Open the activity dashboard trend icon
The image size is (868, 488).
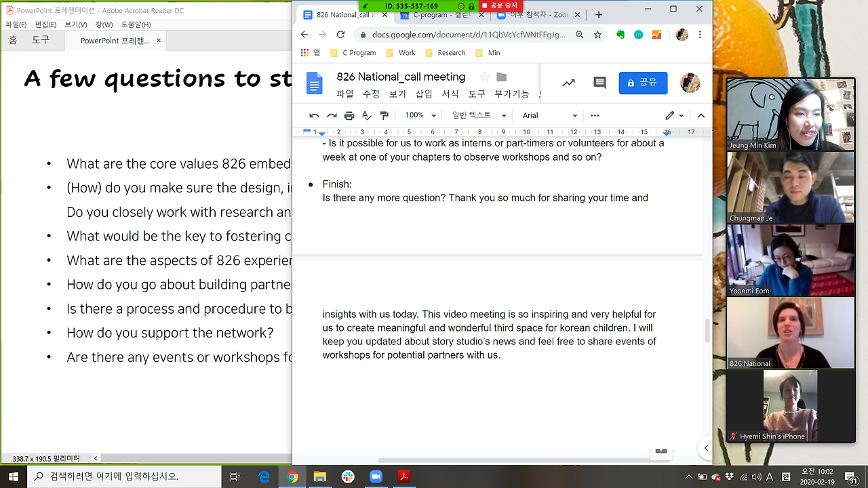click(568, 83)
